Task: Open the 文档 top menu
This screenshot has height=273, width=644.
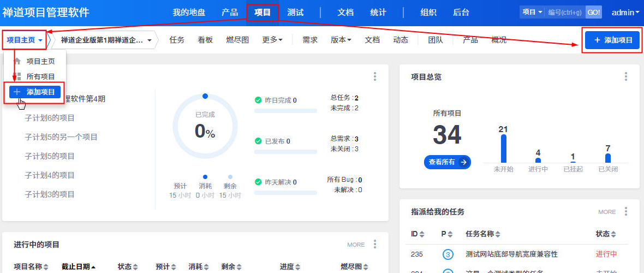Action: click(345, 13)
